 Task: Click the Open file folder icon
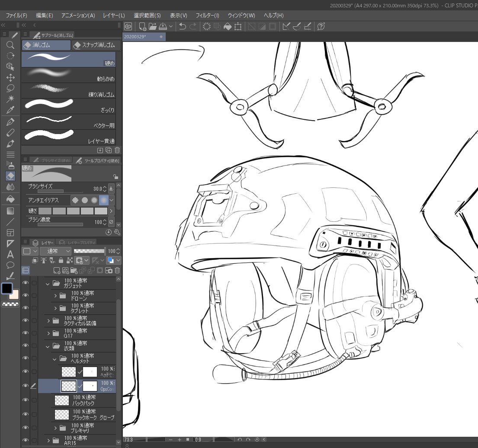pos(152,26)
